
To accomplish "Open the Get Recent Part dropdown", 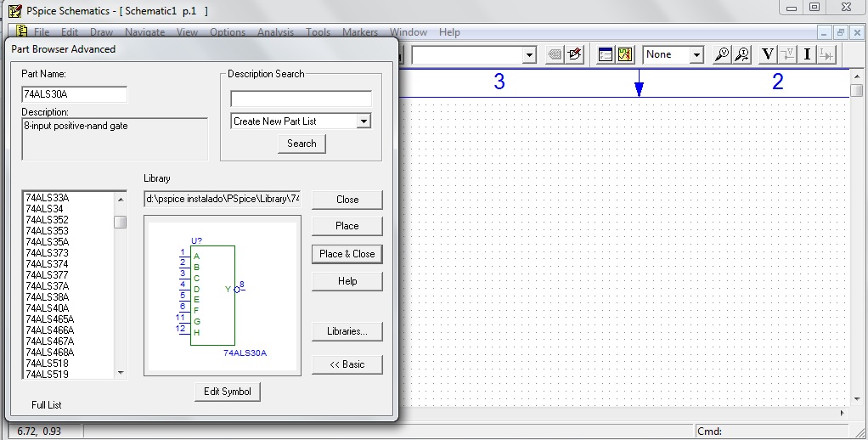I will click(x=529, y=55).
